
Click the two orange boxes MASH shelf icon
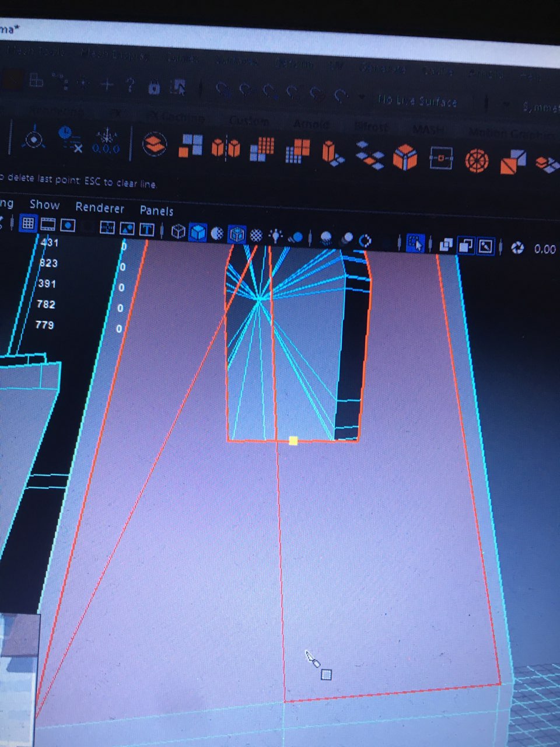226,147
